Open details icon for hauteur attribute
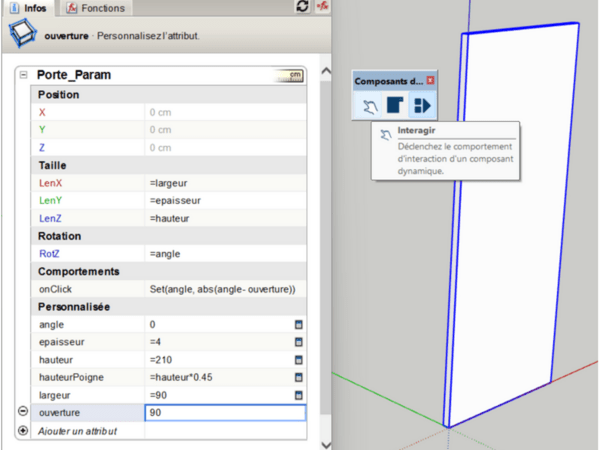600x450 pixels. 298,359
